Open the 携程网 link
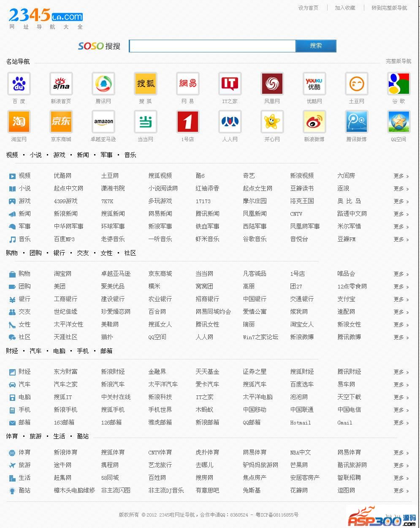 110,465
